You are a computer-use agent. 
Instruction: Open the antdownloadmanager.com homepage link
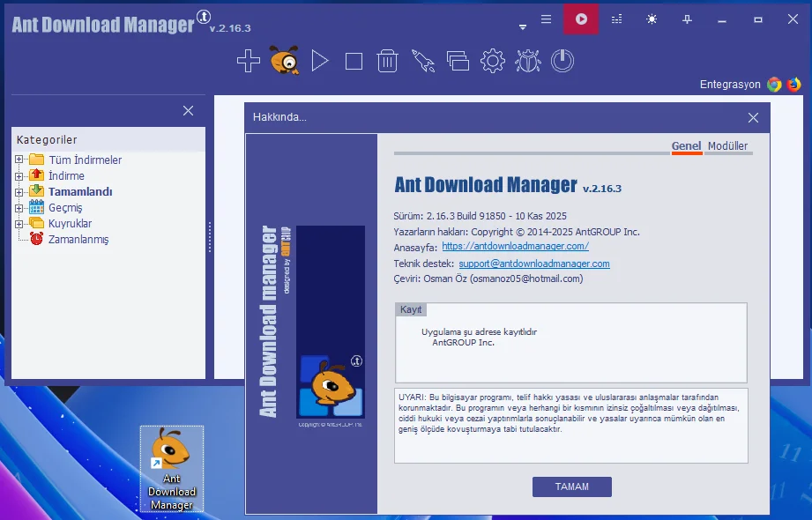tap(515, 246)
